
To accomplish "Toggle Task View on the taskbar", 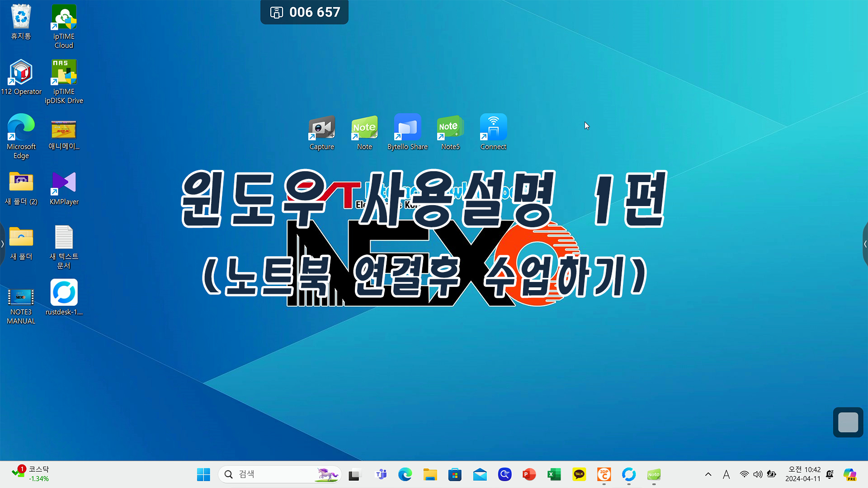I will [x=354, y=474].
